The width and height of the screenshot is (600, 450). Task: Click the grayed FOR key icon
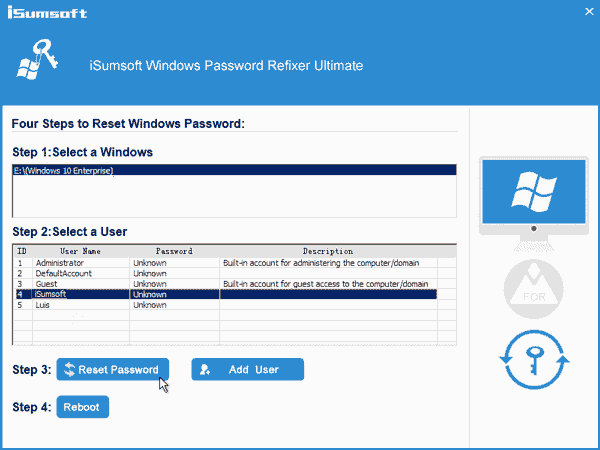click(533, 289)
